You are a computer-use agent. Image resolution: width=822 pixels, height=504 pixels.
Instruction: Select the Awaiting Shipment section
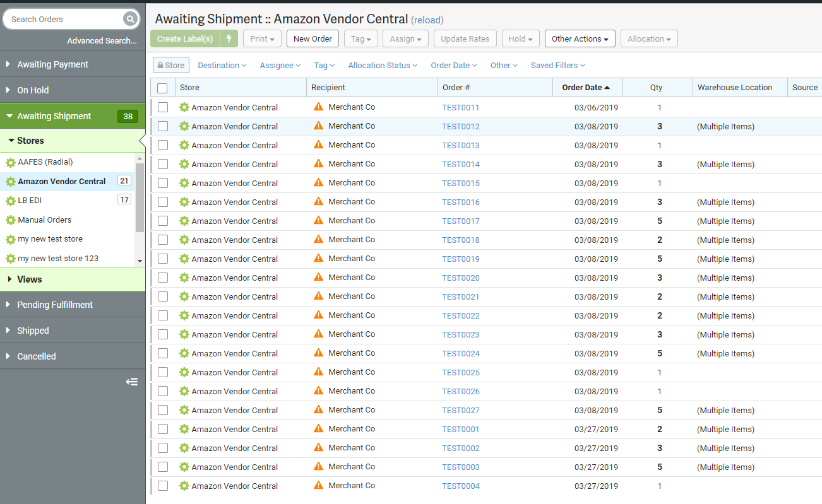click(x=73, y=116)
